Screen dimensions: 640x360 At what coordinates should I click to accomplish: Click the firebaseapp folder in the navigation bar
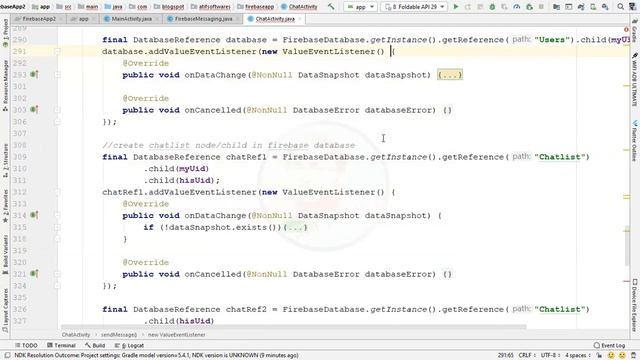click(x=256, y=7)
